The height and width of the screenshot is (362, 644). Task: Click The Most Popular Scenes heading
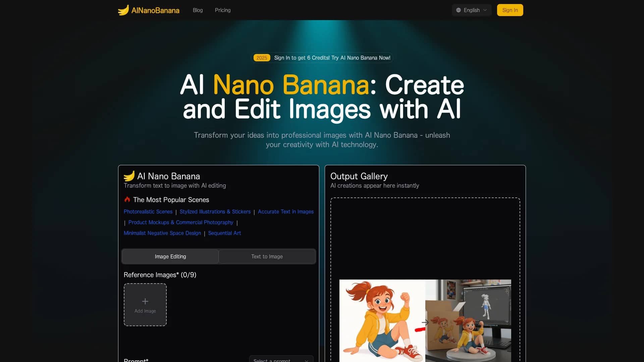[171, 200]
